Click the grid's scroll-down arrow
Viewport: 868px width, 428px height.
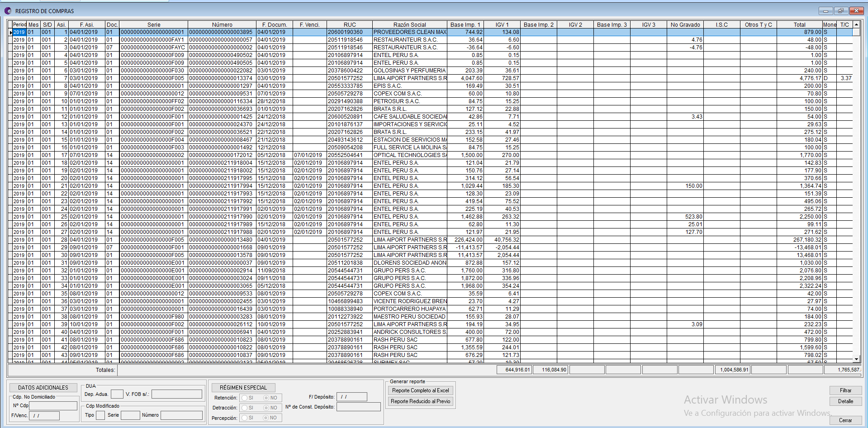click(x=856, y=359)
